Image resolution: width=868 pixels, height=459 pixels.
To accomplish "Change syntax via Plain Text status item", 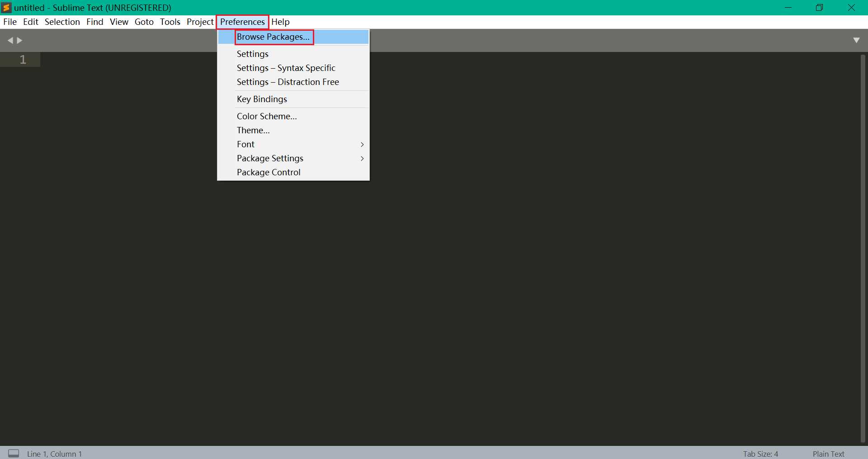I will click(828, 454).
